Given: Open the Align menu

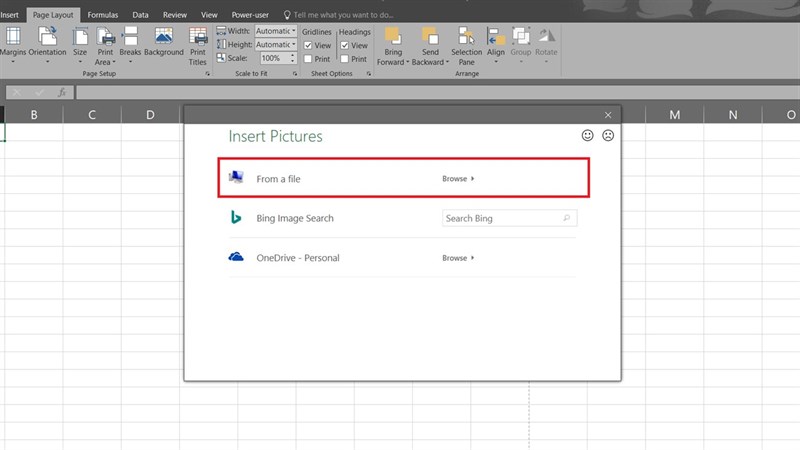Looking at the screenshot, I should click(x=495, y=45).
